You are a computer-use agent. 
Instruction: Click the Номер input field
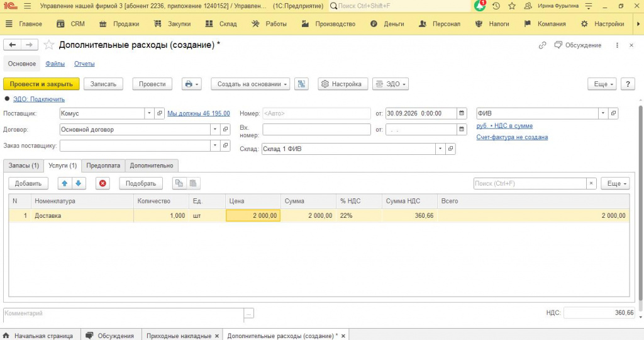click(x=316, y=113)
